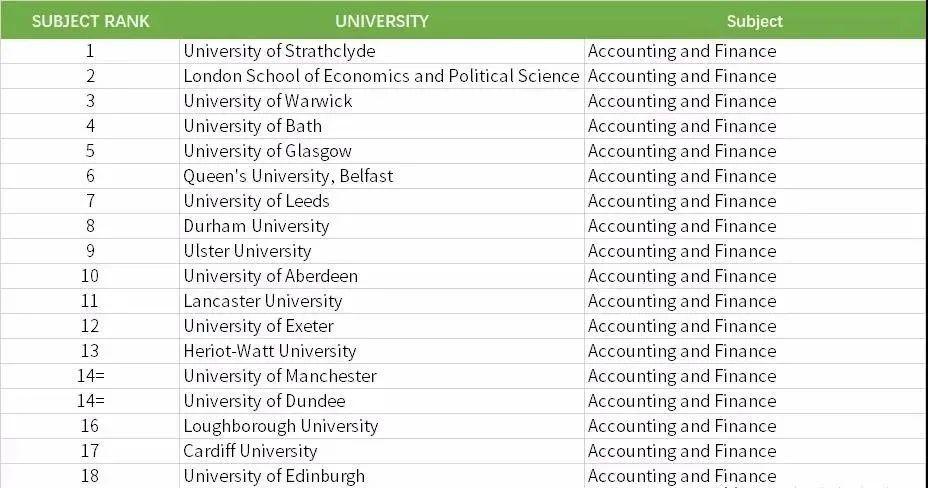Screen dimensions: 928x488
Task: Click the SUBJECT RANK column header
Action: pyautogui.click(x=90, y=21)
